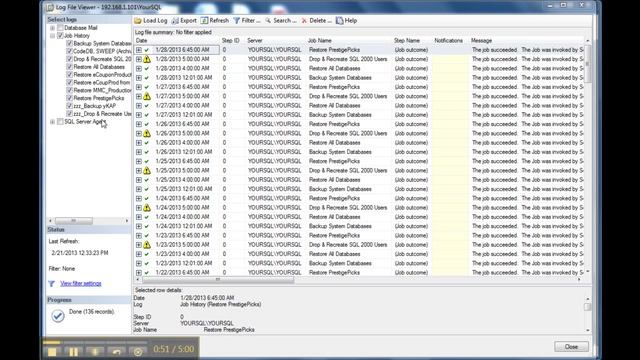Click the Message column header
640x360 pixels.
click(527, 40)
